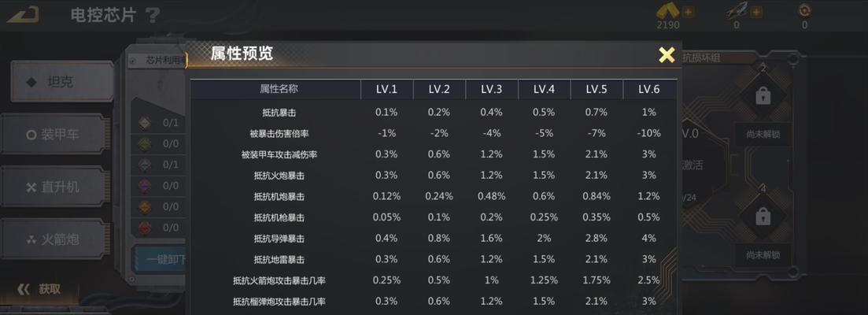The image size is (868, 315).
Task: Tap locked chip slot number 4
Action: click(763, 215)
